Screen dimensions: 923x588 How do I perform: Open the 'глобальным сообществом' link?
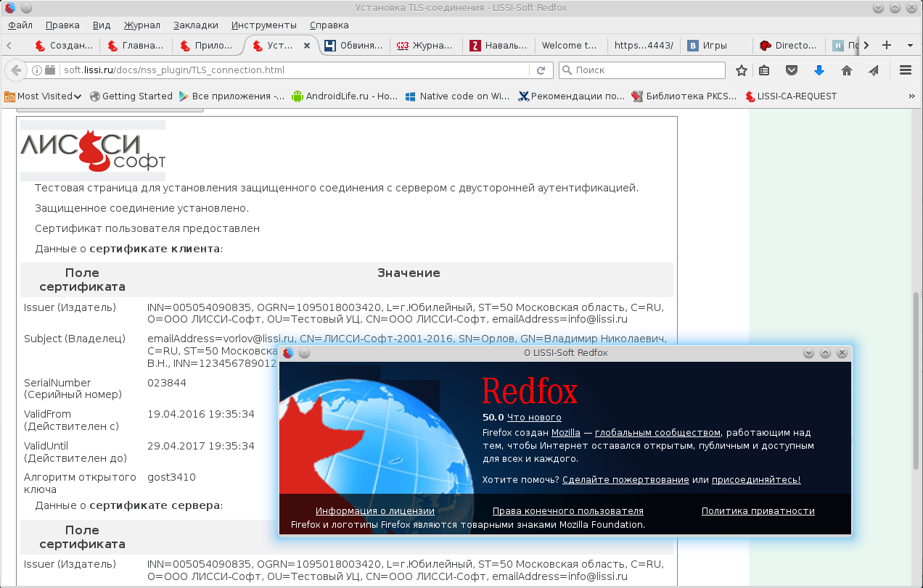tap(657, 433)
